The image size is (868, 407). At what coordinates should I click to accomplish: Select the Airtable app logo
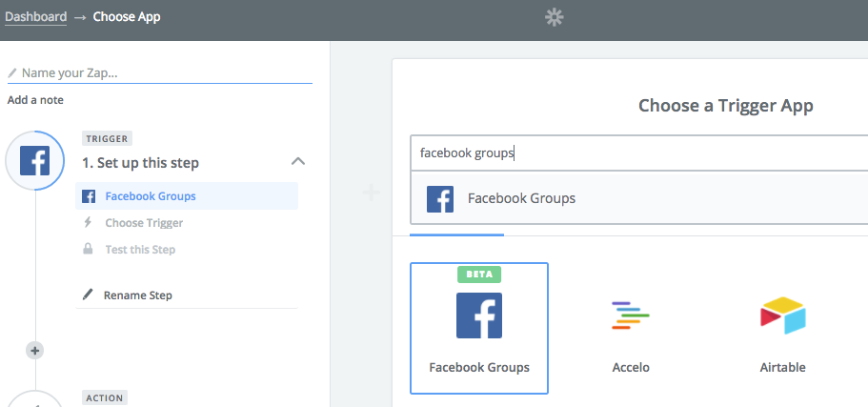pyautogui.click(x=783, y=315)
